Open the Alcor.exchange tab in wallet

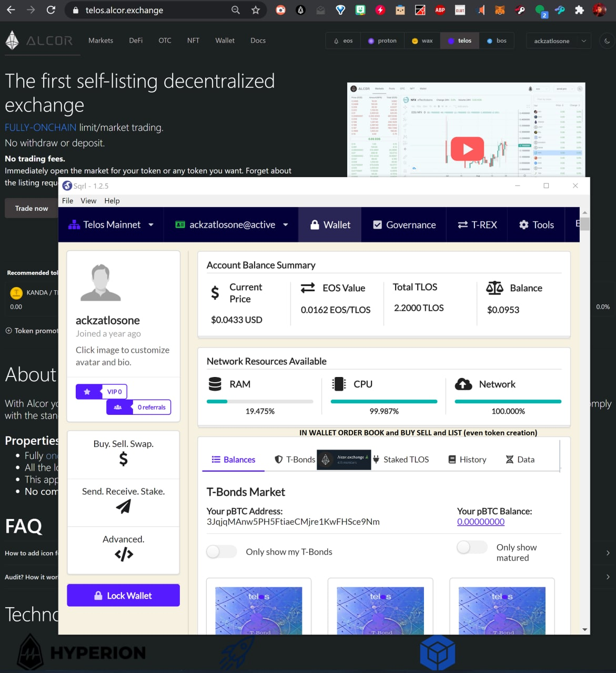point(344,460)
